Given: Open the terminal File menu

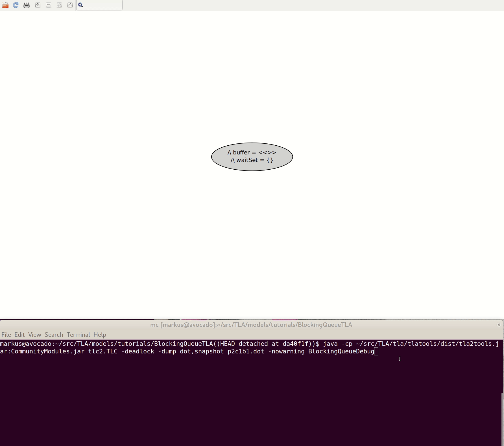Looking at the screenshot, I should 6,335.
